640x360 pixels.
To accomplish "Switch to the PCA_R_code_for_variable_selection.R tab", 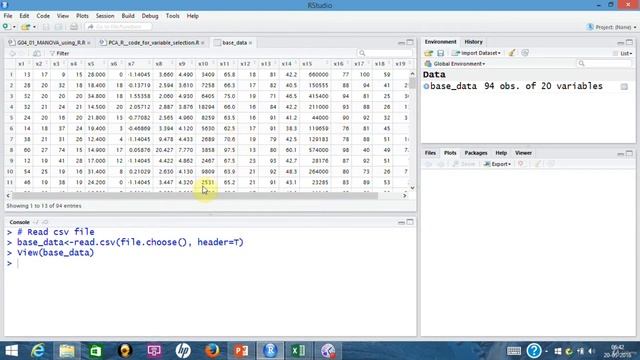I will tap(153, 42).
